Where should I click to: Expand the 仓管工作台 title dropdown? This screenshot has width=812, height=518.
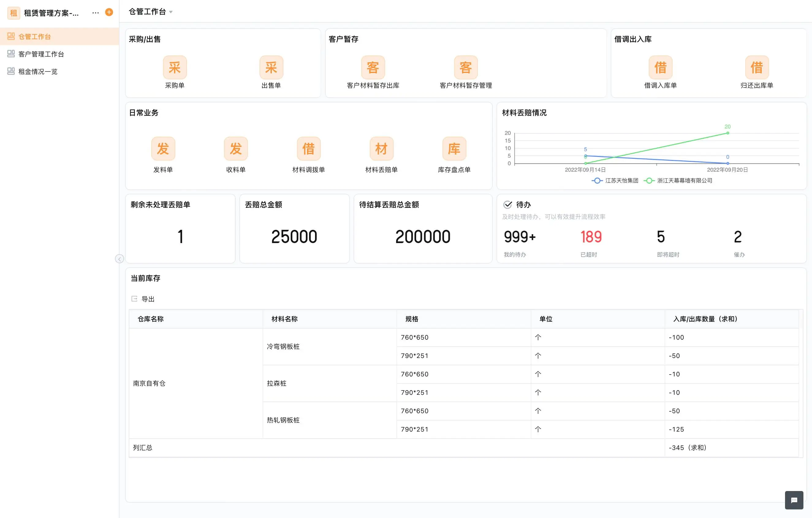click(171, 12)
